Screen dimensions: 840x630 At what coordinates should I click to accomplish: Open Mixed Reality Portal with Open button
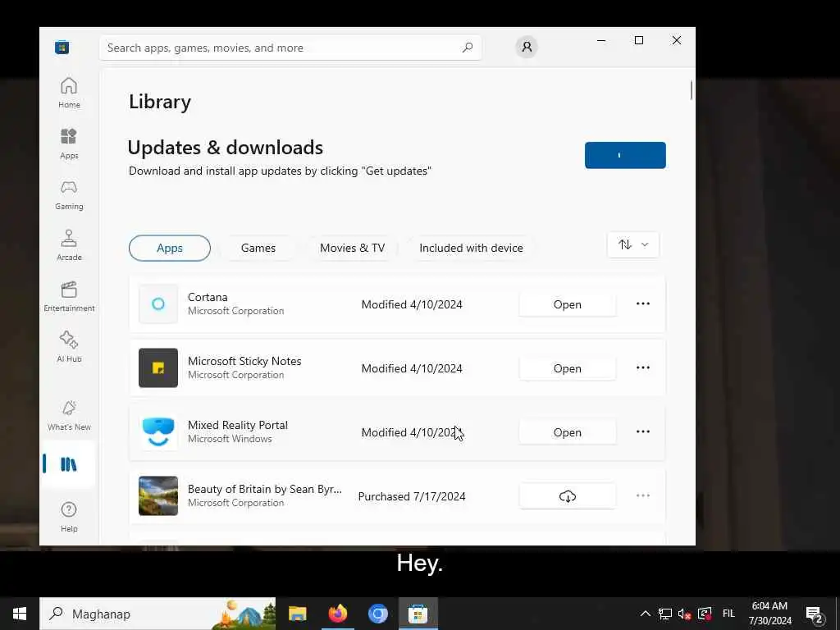pos(568,432)
